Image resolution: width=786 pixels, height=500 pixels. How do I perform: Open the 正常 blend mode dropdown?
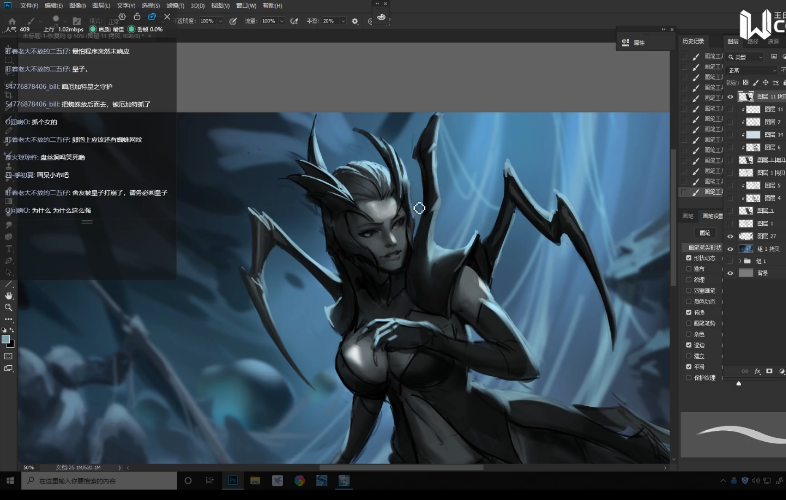[x=751, y=70]
